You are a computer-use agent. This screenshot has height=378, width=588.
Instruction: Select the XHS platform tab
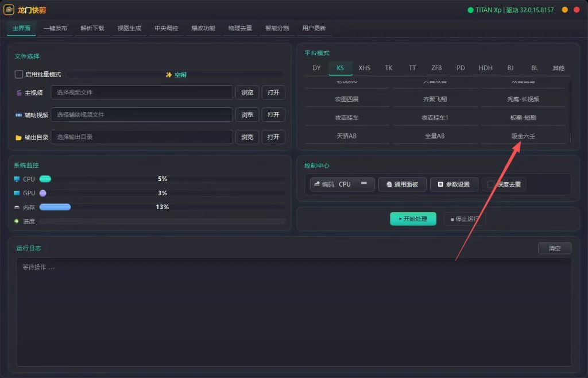click(364, 68)
